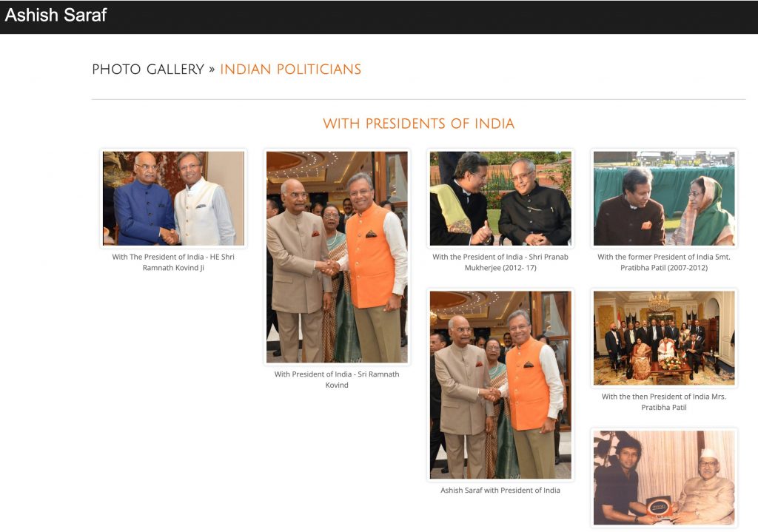
Task: View the Pranab Mukherjee photo thumbnail
Action: [500, 198]
